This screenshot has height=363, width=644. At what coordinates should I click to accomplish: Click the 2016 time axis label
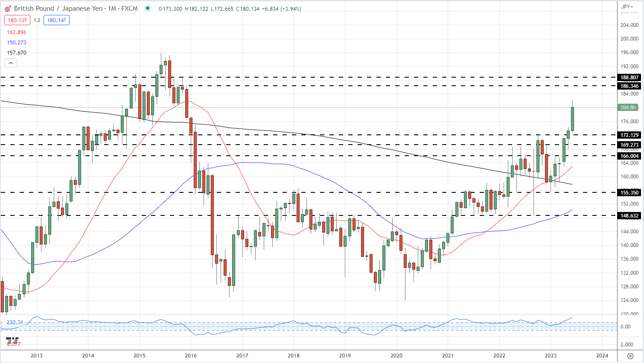[x=191, y=356]
